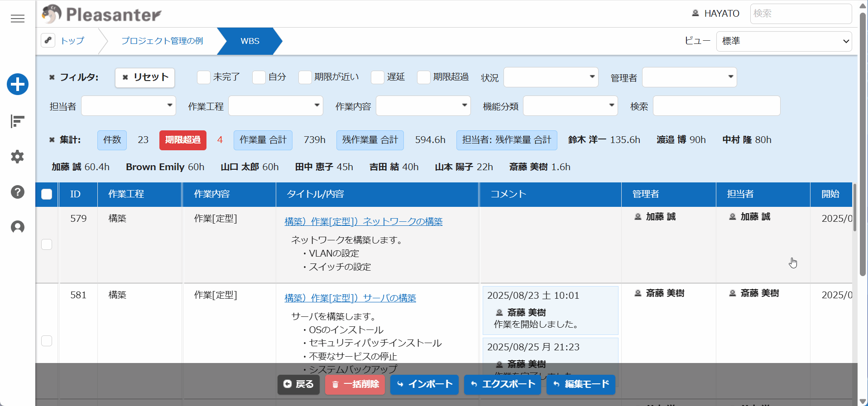Viewport: 868px width, 406px height.
Task: Click the エクスポート button
Action: 503,384
